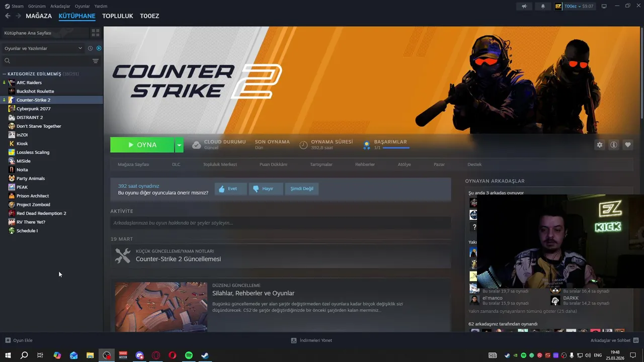Click the Hayır thumbs-down button
644x362 pixels.
pos(266,189)
